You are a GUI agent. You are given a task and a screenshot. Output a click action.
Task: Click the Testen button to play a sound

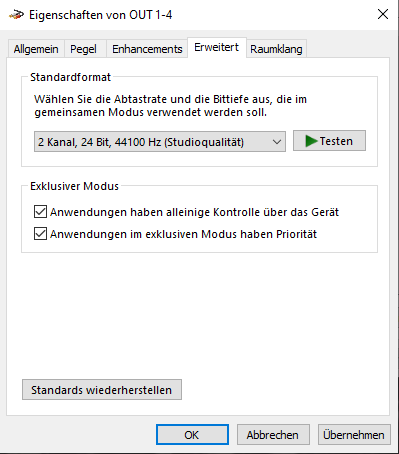pos(329,141)
